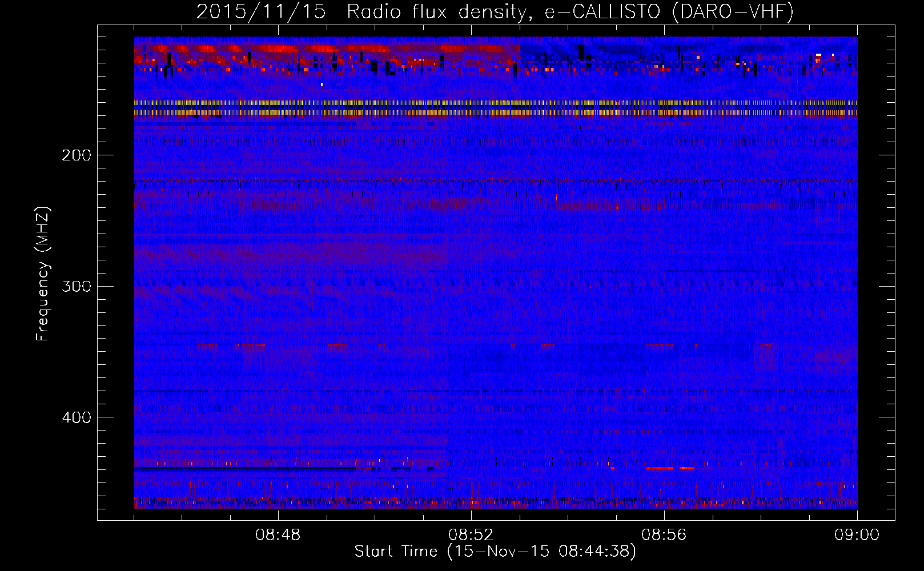Click the 08:56 time tick label
This screenshot has height=571, width=924.
[664, 535]
